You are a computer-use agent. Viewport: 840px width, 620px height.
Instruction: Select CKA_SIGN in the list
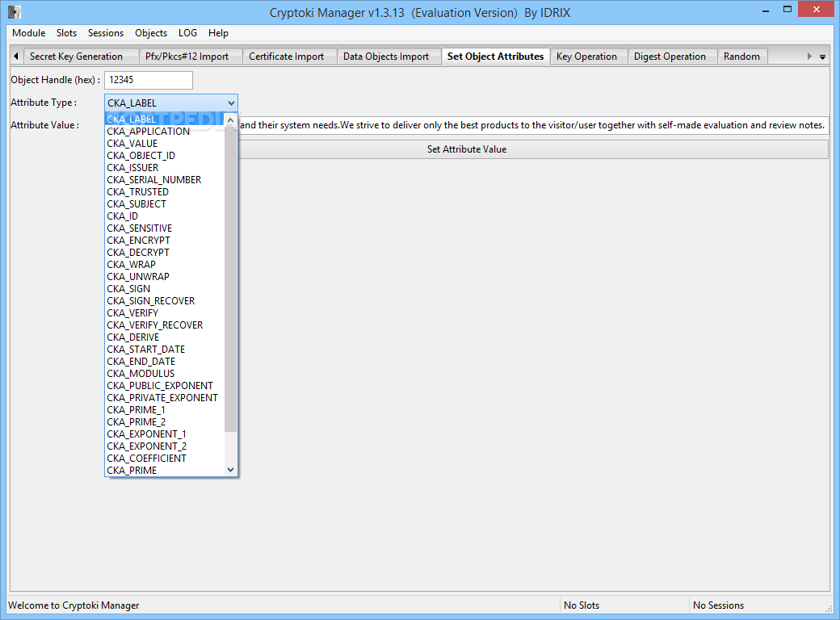coord(165,288)
